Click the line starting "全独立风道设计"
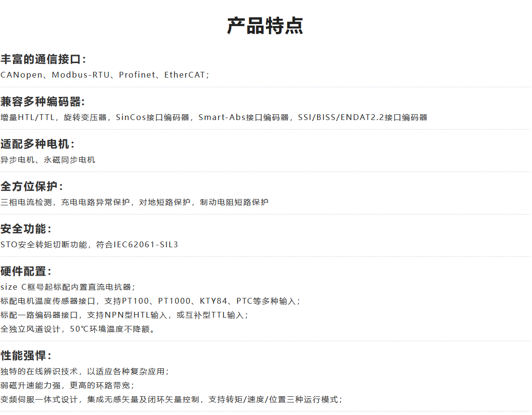Image resolution: width=532 pixels, height=415 pixels. pyautogui.click(x=78, y=329)
